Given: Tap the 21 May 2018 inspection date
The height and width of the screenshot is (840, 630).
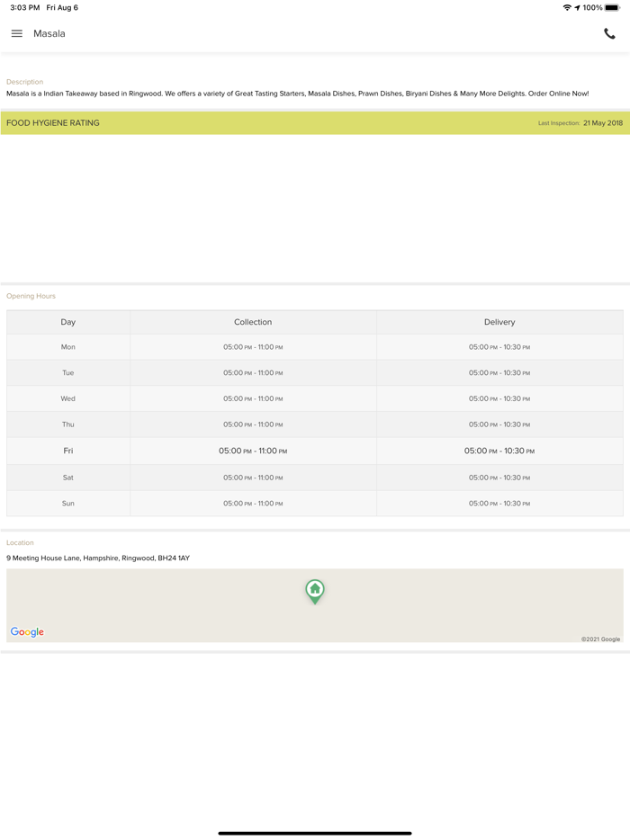Looking at the screenshot, I should click(603, 122).
